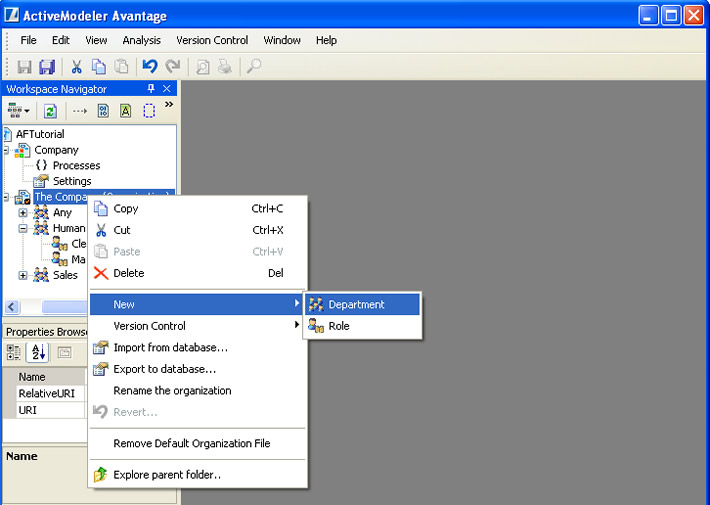Choose Explore parent folder..

click(x=197, y=475)
